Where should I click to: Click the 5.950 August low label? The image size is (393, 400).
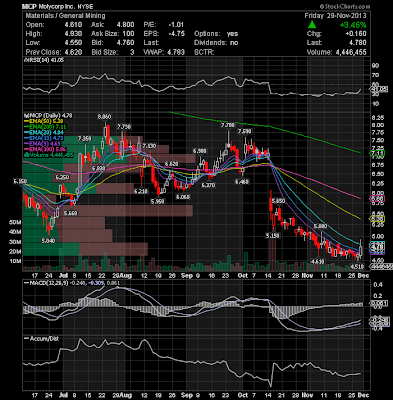click(x=157, y=202)
